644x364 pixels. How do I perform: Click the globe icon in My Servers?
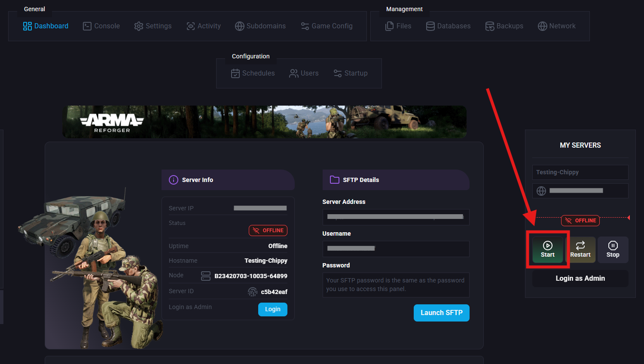(541, 191)
